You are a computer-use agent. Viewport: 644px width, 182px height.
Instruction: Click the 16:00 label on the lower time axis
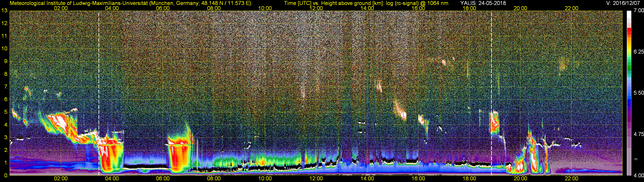coord(418,179)
